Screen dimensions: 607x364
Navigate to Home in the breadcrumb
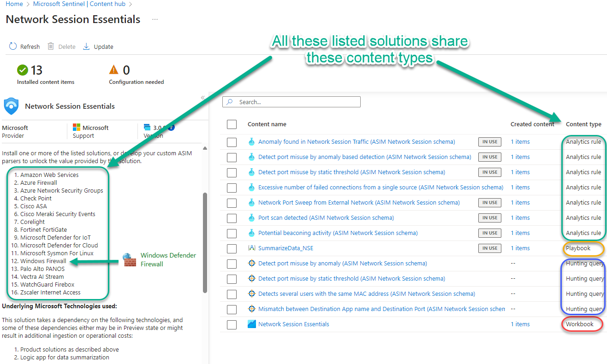pos(14,4)
